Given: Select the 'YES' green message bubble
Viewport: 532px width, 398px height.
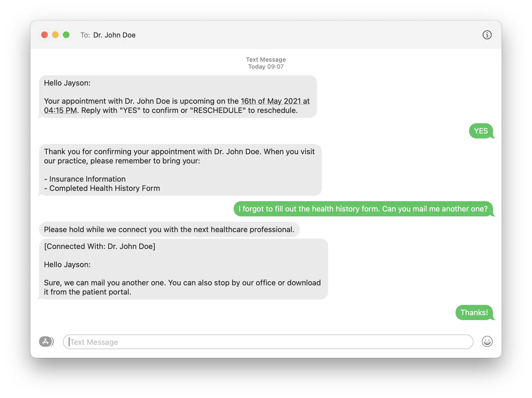Looking at the screenshot, I should [482, 131].
